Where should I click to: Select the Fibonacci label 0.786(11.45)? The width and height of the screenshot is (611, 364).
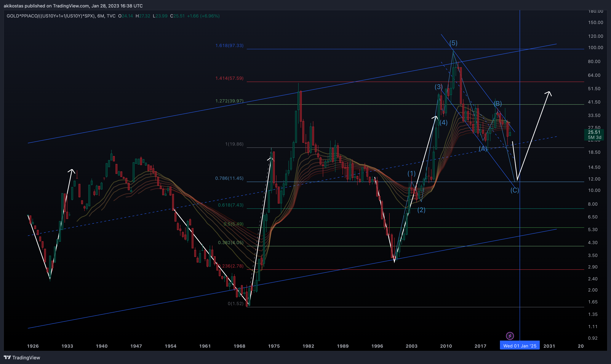[229, 178]
